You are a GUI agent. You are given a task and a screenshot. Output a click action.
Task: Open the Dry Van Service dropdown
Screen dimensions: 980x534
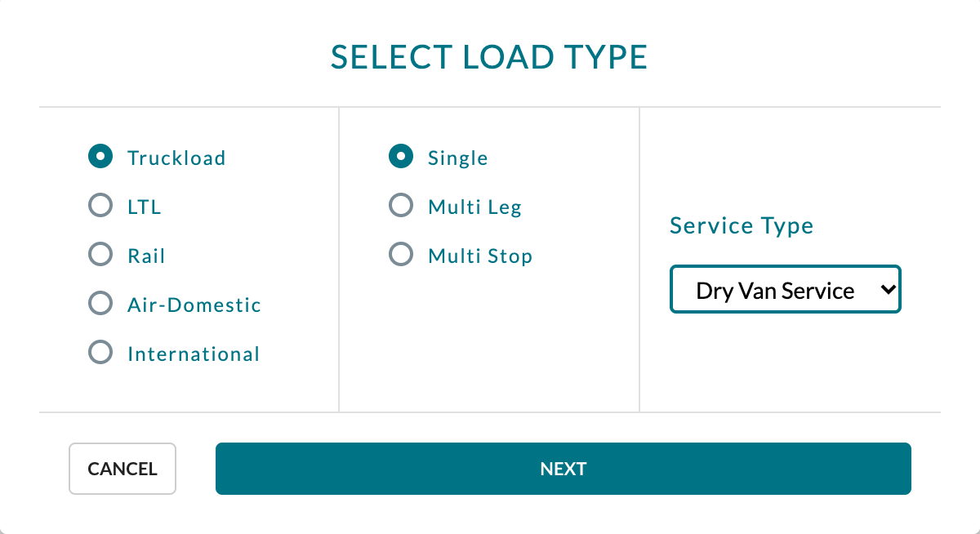(784, 289)
